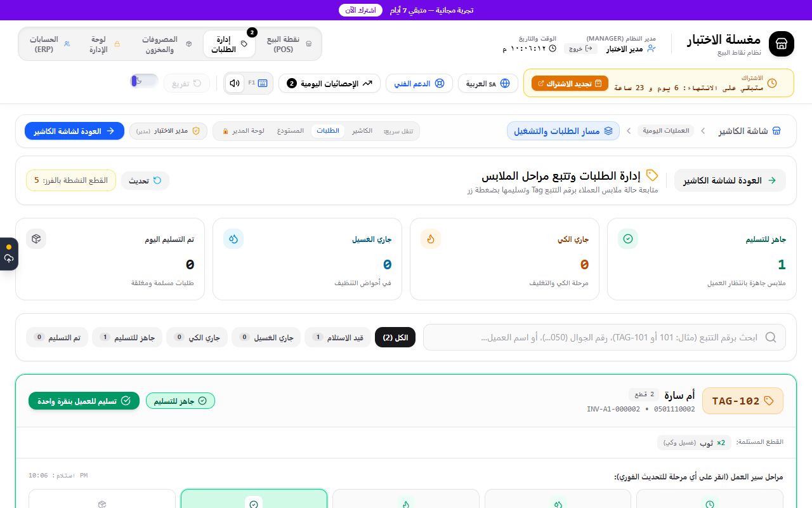This screenshot has height=508, width=812.
Task: Click the subscribe now button in the trial banner
Action: 362,10
